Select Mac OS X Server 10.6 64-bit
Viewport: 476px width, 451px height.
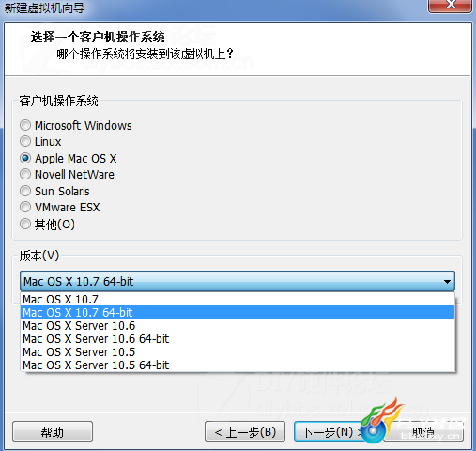238,339
